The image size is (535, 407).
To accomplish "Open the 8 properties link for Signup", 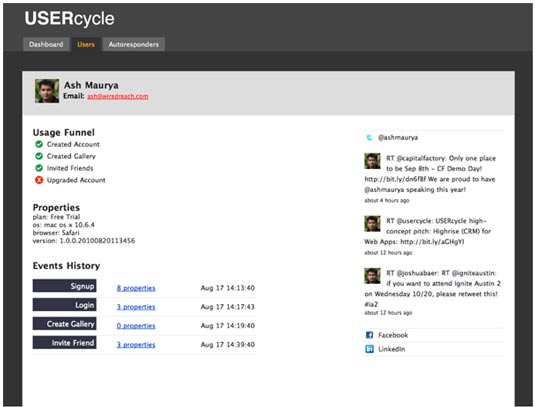I will point(136,288).
